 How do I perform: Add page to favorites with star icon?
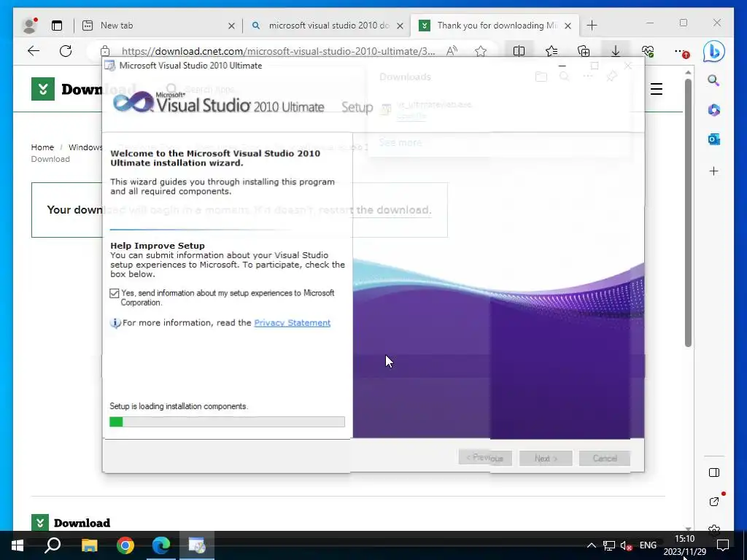coord(481,51)
